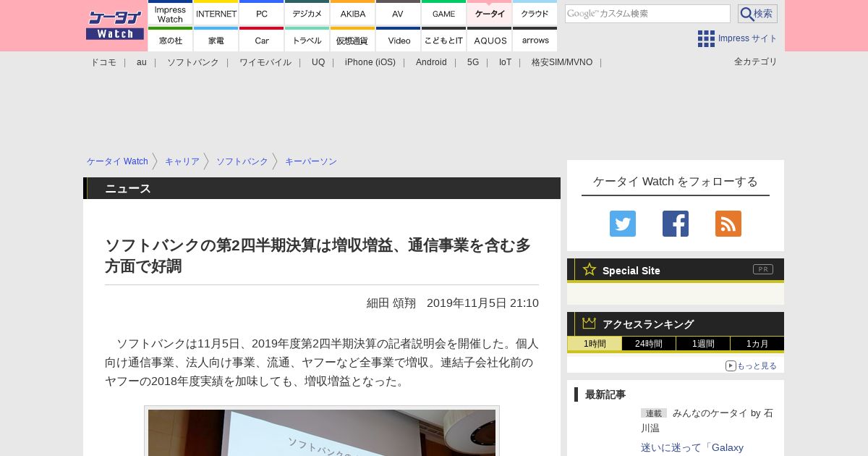The image size is (868, 456).
Task: Click the 検索 search button
Action: (x=757, y=14)
